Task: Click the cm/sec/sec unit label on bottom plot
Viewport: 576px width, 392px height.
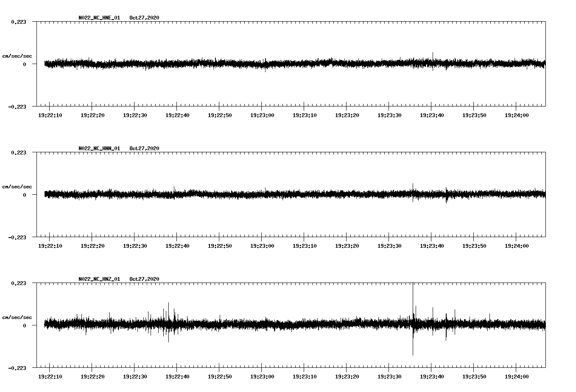Action: point(17,317)
